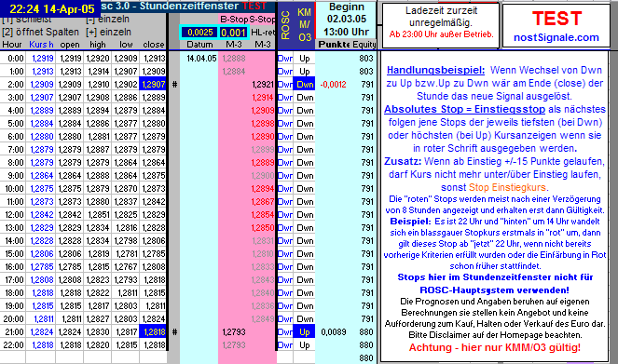Select the highlighted close 1,2818 at 21:00

[x=154, y=331]
